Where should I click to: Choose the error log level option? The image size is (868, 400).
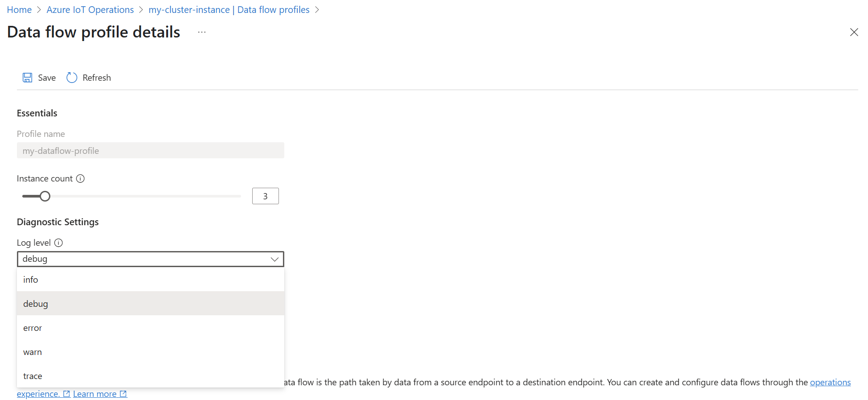(33, 328)
